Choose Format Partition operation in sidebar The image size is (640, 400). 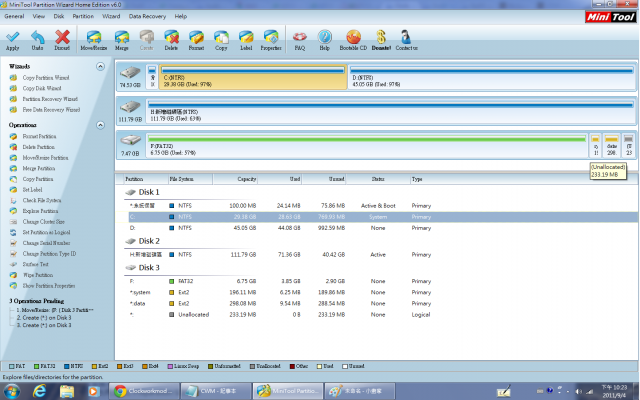39,136
